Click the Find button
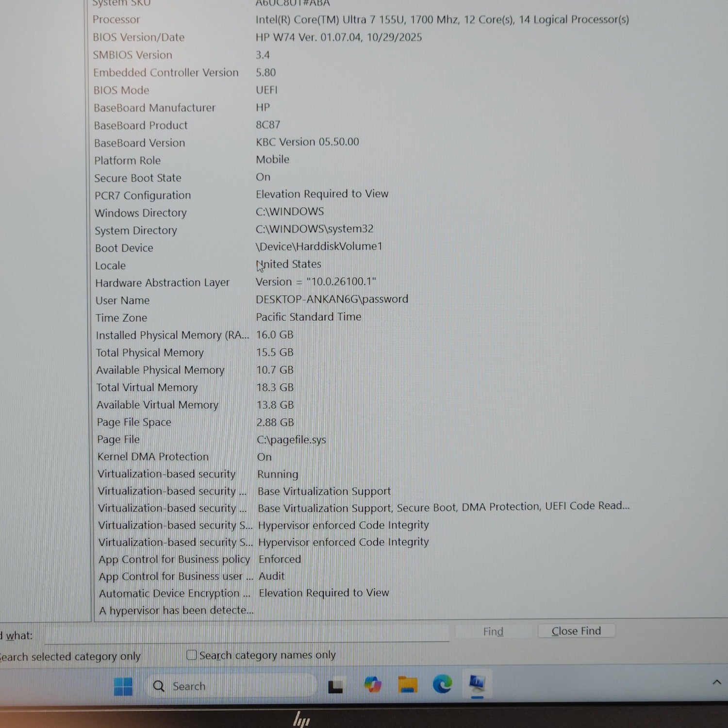728x728 pixels. (493, 631)
